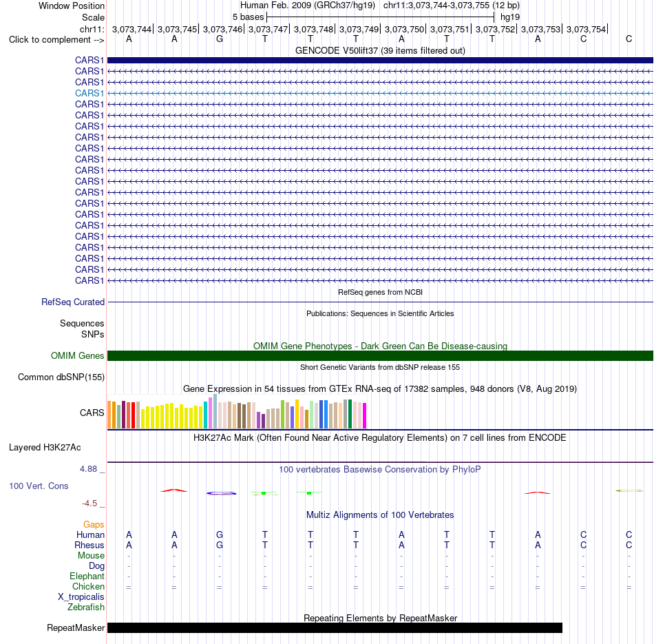Click the Human species label
The image size is (654, 644).
[x=90, y=535]
